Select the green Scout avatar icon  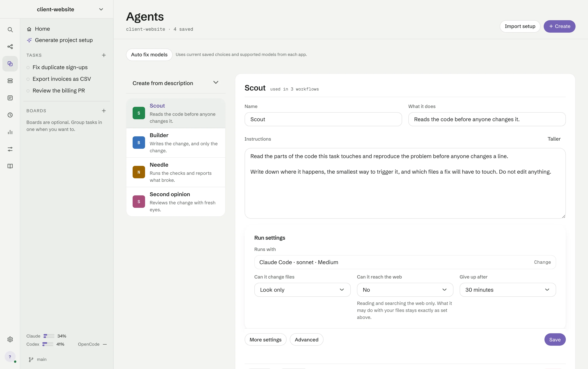pyautogui.click(x=139, y=113)
